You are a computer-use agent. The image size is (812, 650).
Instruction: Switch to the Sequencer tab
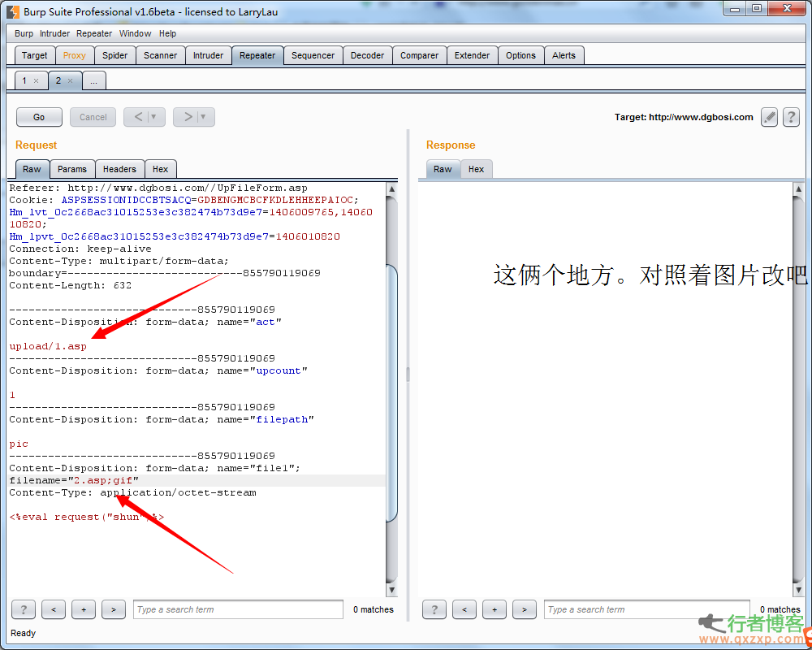click(x=313, y=55)
